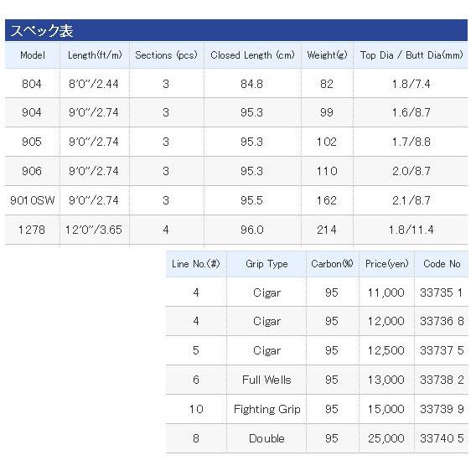Select model 804 cell

[x=32, y=84]
